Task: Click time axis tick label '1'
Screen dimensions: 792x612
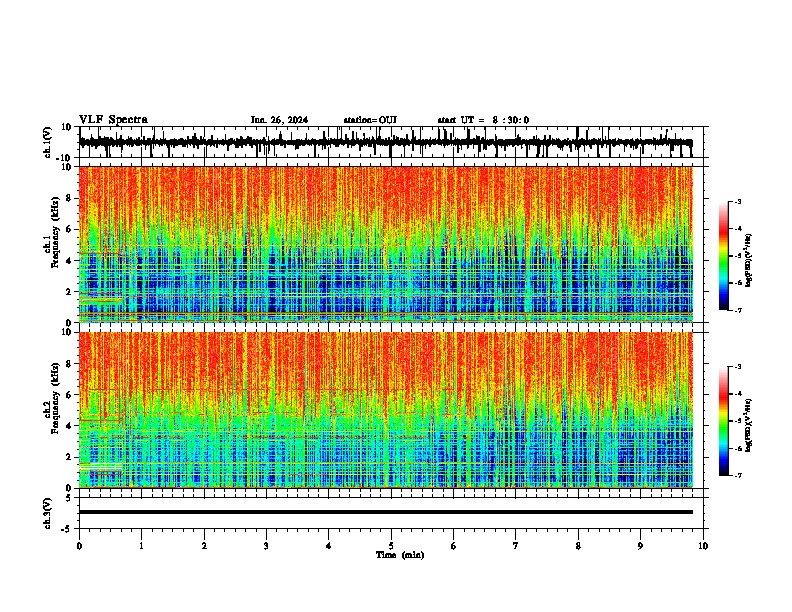Action: click(x=141, y=546)
